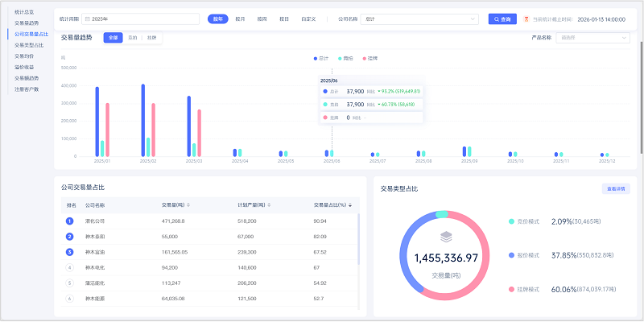Click the 挂牌模式 pink legend dot
644x322 pixels.
point(511,289)
